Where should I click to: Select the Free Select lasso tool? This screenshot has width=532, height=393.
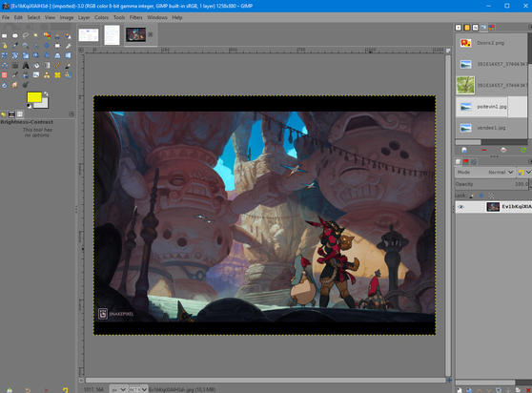(x=26, y=35)
